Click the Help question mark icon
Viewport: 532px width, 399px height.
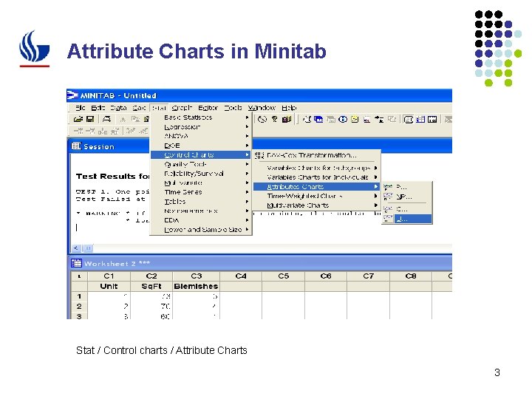pyautogui.click(x=274, y=119)
